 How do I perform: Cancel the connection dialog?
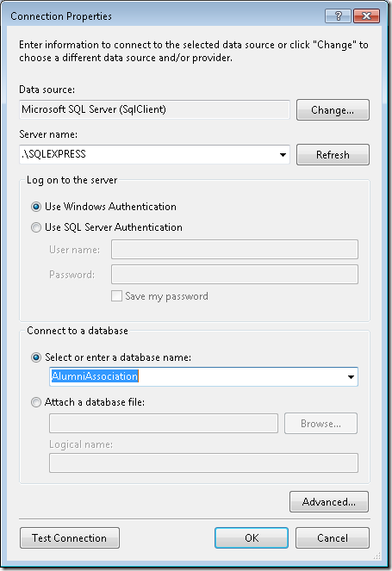point(333,538)
